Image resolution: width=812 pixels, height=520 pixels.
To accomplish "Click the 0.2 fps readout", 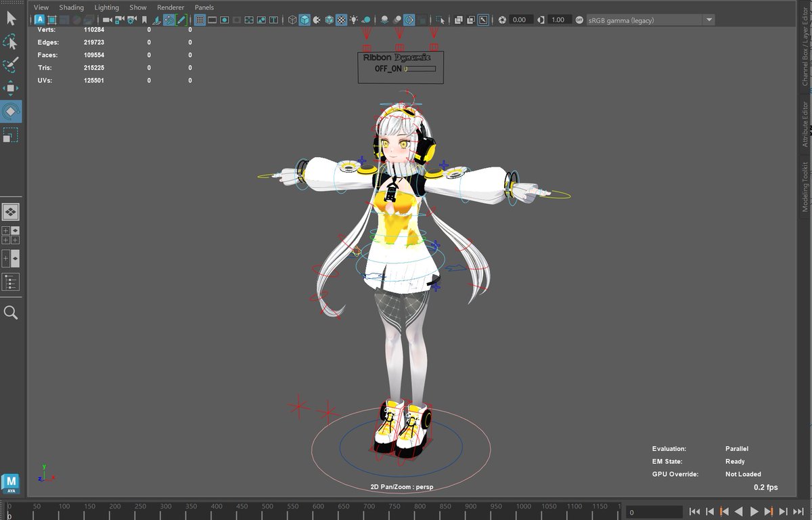I will 766,487.
